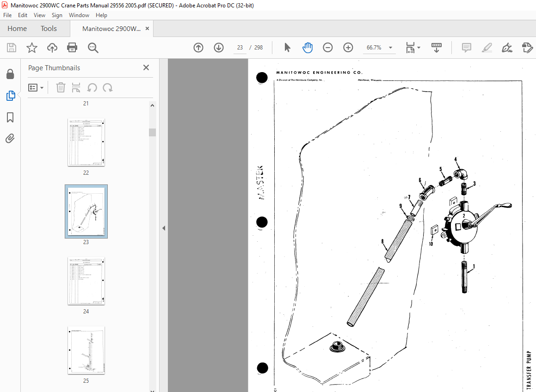Open the security lock panel

click(10, 74)
